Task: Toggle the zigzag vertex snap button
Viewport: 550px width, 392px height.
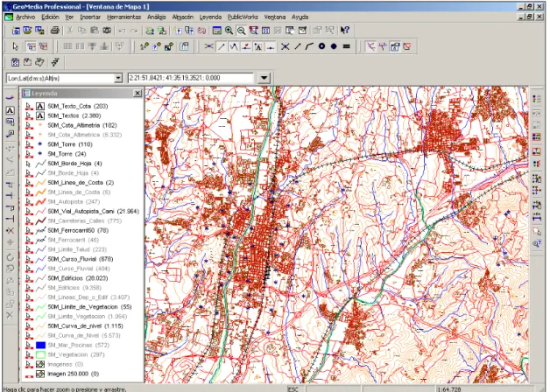Action: pyautogui.click(x=234, y=46)
